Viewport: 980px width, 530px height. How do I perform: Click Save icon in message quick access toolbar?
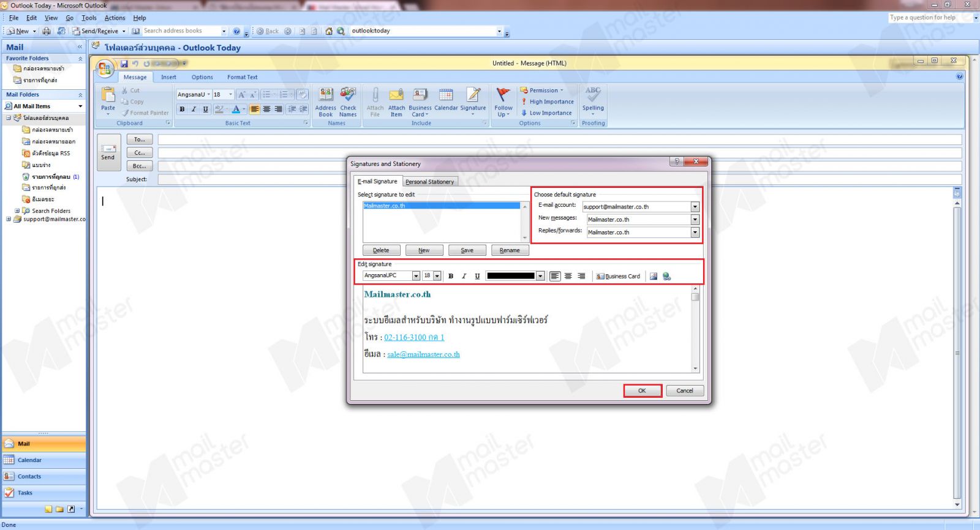coord(124,64)
